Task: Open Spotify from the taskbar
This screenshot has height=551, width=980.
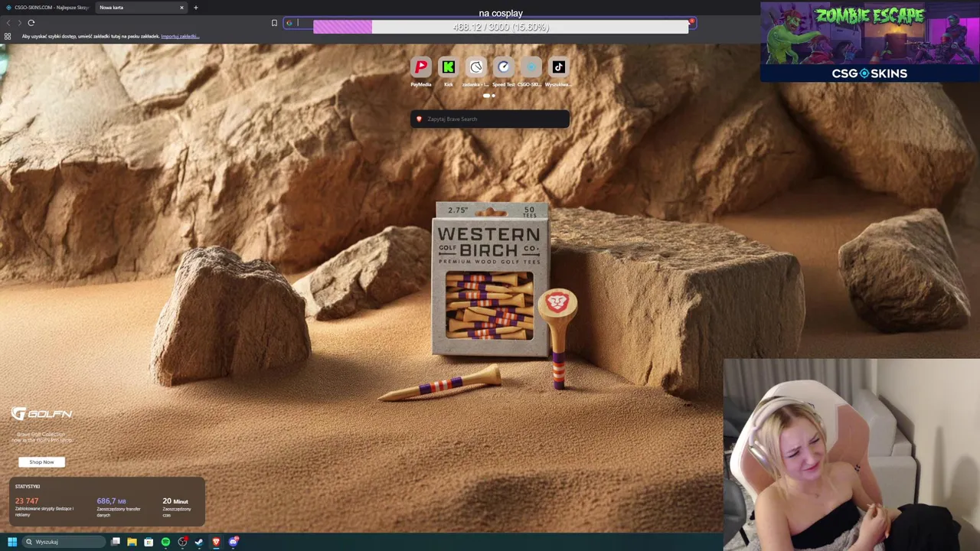Action: (x=165, y=542)
